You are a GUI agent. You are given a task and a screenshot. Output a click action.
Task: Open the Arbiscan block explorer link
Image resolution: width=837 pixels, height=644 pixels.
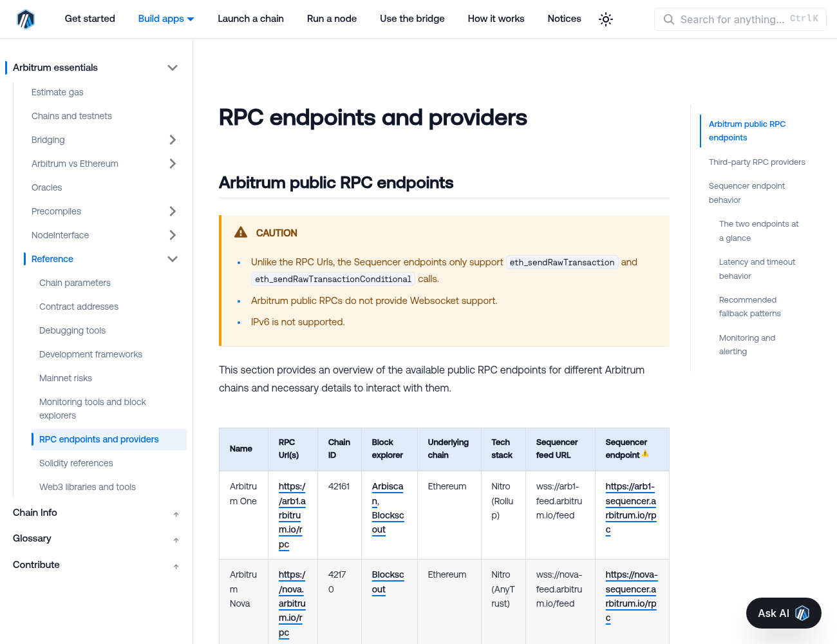[x=387, y=493]
